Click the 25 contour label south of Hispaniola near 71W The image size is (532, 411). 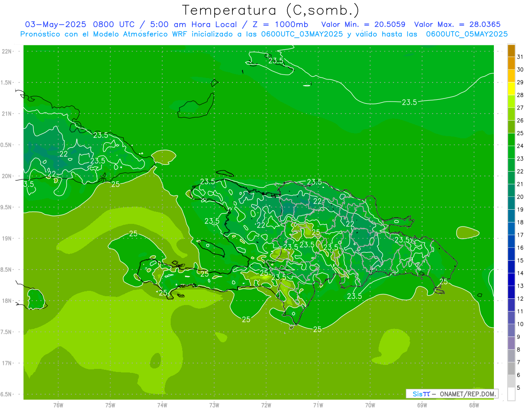click(x=317, y=329)
